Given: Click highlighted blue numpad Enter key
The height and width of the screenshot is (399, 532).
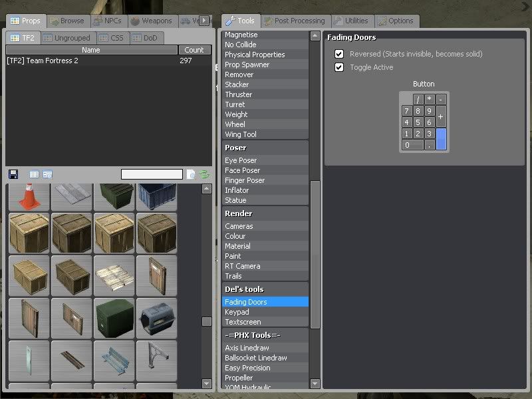Looking at the screenshot, I should click(441, 139).
